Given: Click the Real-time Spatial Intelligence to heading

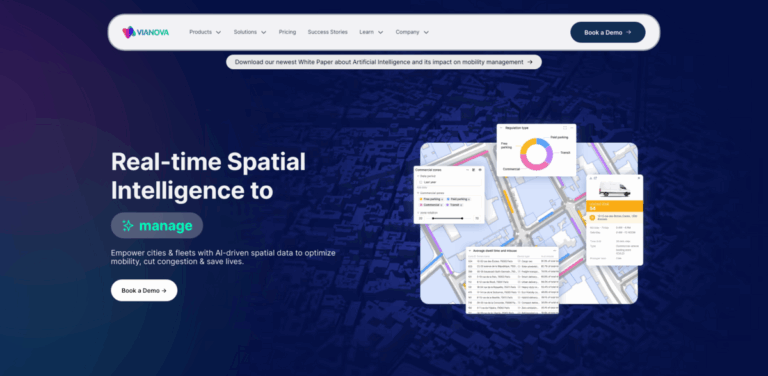Looking at the screenshot, I should [x=208, y=176].
